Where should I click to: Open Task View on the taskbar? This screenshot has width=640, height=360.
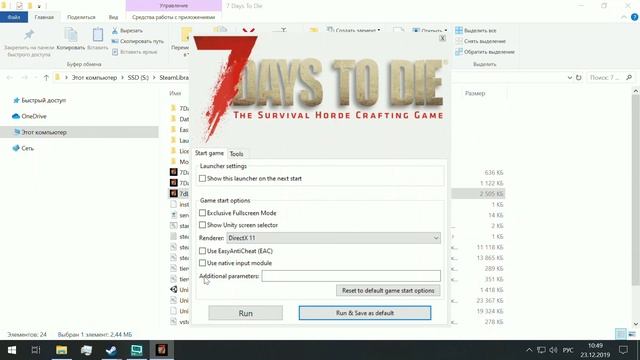(36, 350)
